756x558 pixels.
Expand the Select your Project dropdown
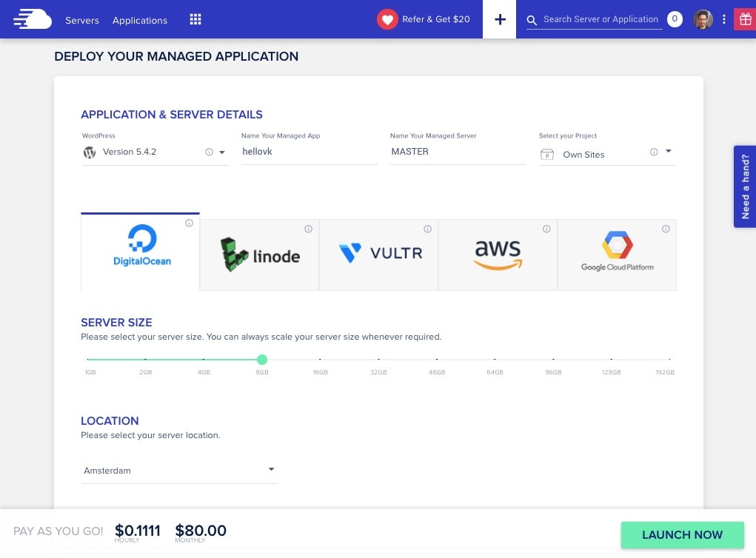[x=607, y=153]
